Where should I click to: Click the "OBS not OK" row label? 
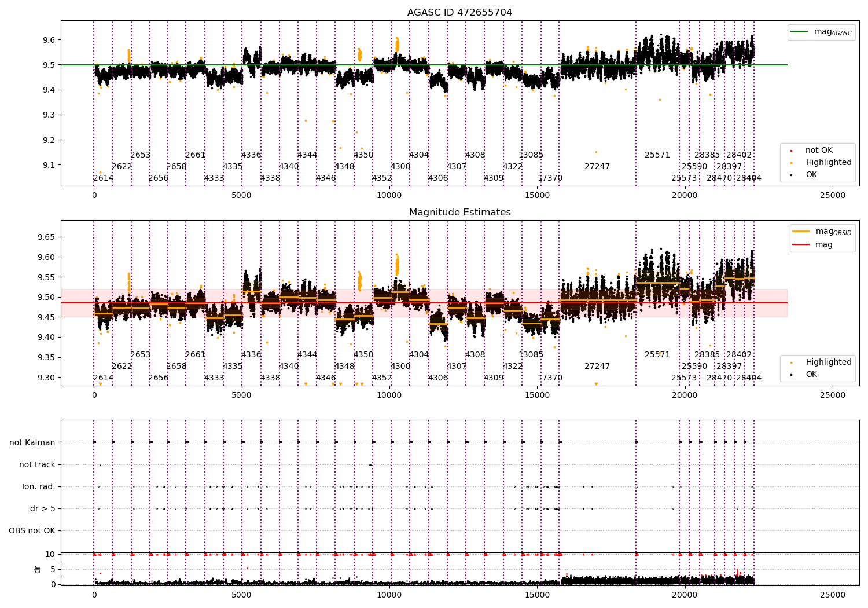pos(32,530)
